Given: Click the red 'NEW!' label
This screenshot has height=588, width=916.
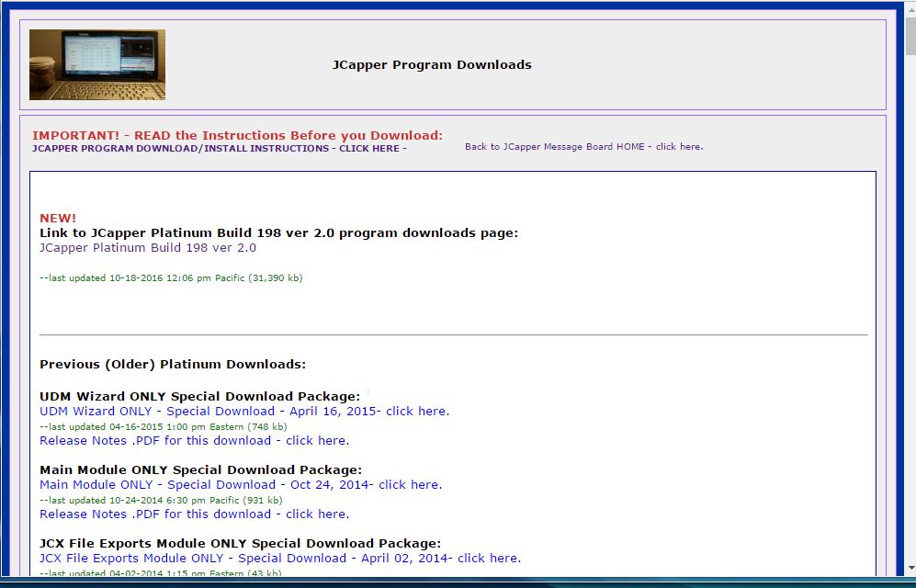Looking at the screenshot, I should coord(58,219).
